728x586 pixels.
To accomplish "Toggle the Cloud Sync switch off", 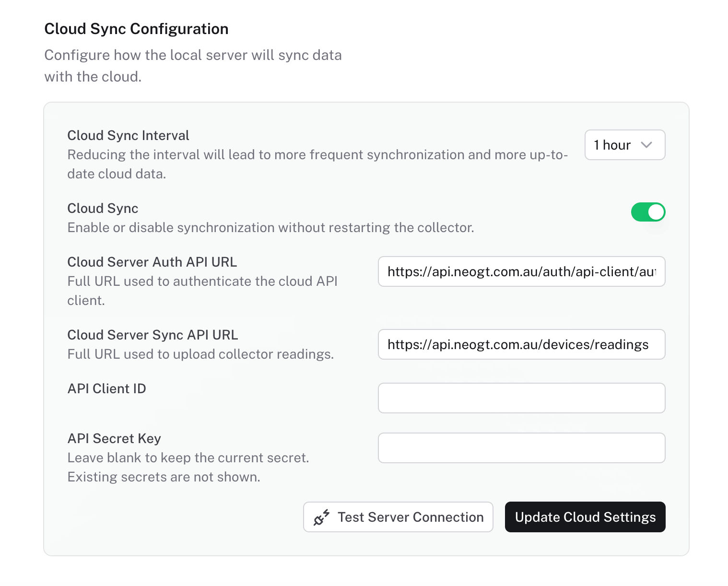I will (x=648, y=212).
